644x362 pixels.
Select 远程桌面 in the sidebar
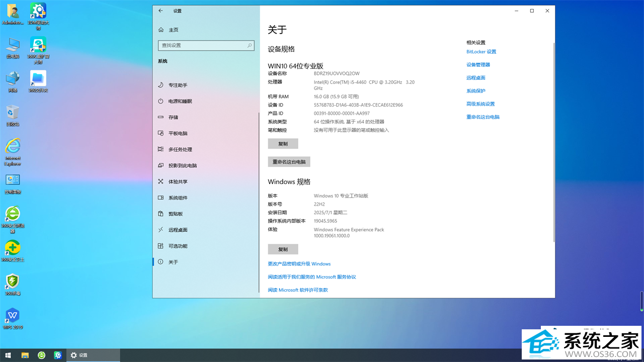point(206,230)
